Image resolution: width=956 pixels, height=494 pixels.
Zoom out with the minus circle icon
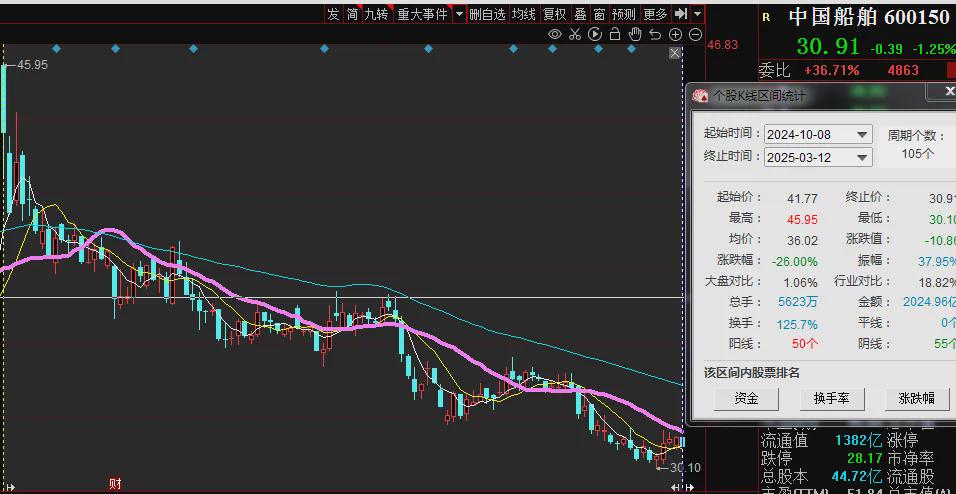tap(696, 35)
